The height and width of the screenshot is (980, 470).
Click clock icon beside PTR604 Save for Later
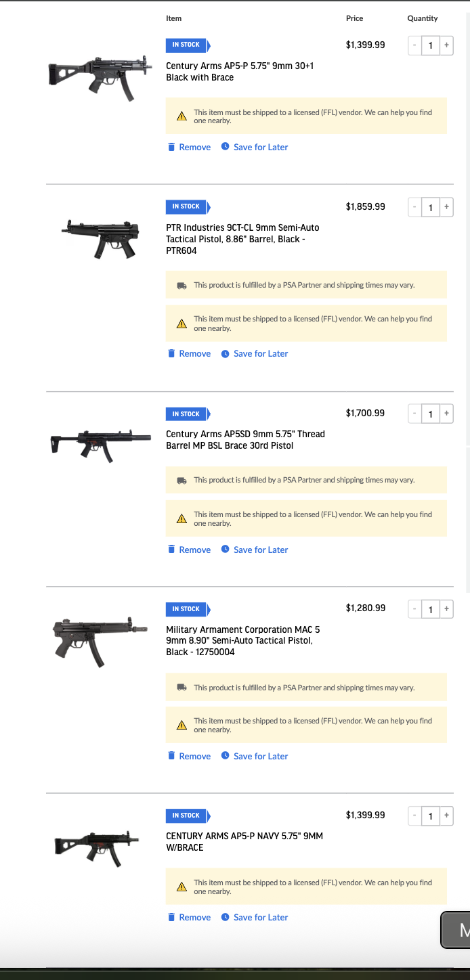pyautogui.click(x=226, y=353)
